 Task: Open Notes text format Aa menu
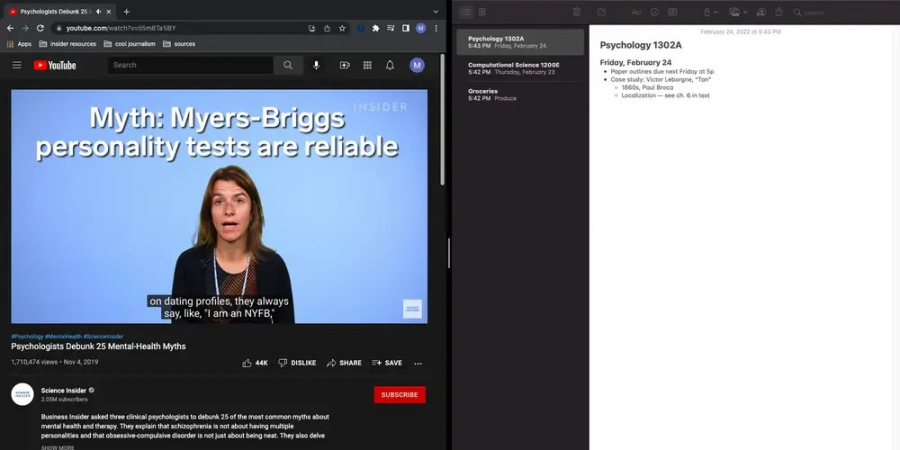[x=636, y=12]
